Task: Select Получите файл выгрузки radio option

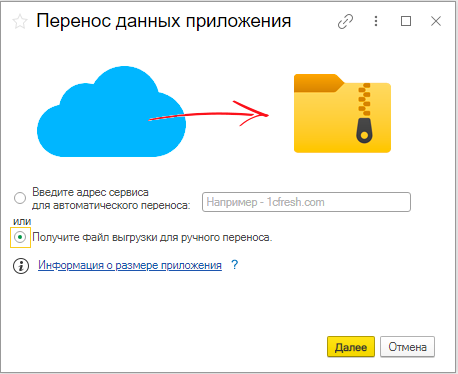Action: (20, 237)
